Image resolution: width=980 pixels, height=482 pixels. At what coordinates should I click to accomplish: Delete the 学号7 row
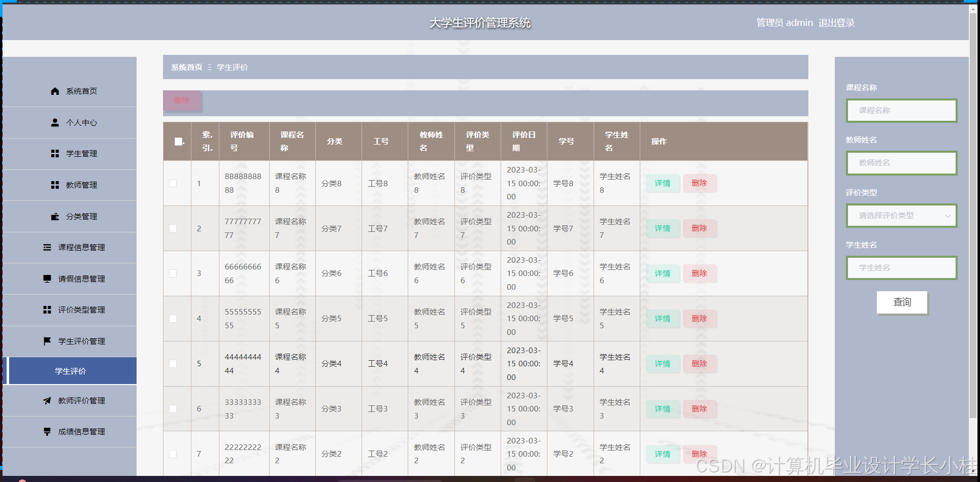click(x=700, y=228)
